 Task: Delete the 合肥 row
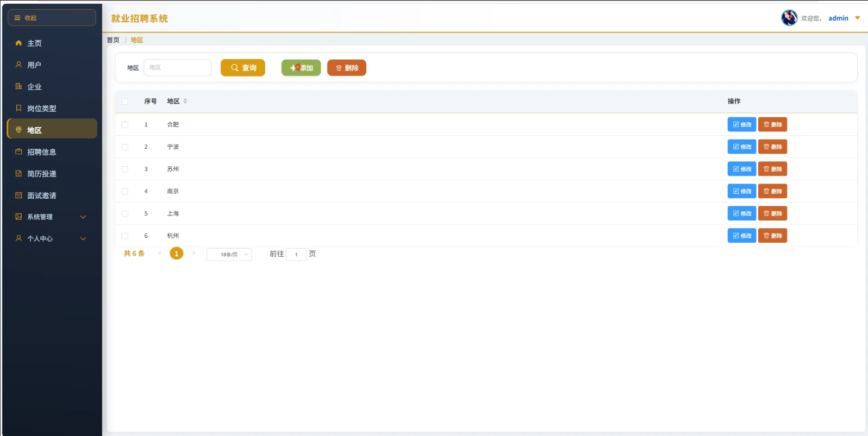[772, 124]
